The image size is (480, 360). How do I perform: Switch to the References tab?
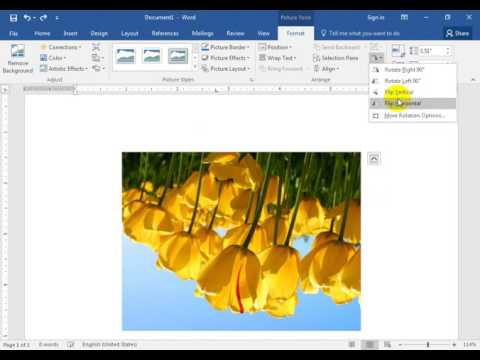tap(165, 33)
